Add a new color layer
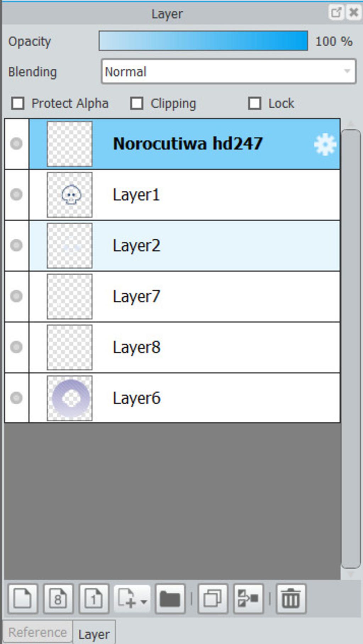The height and width of the screenshot is (644, 363). (23, 599)
